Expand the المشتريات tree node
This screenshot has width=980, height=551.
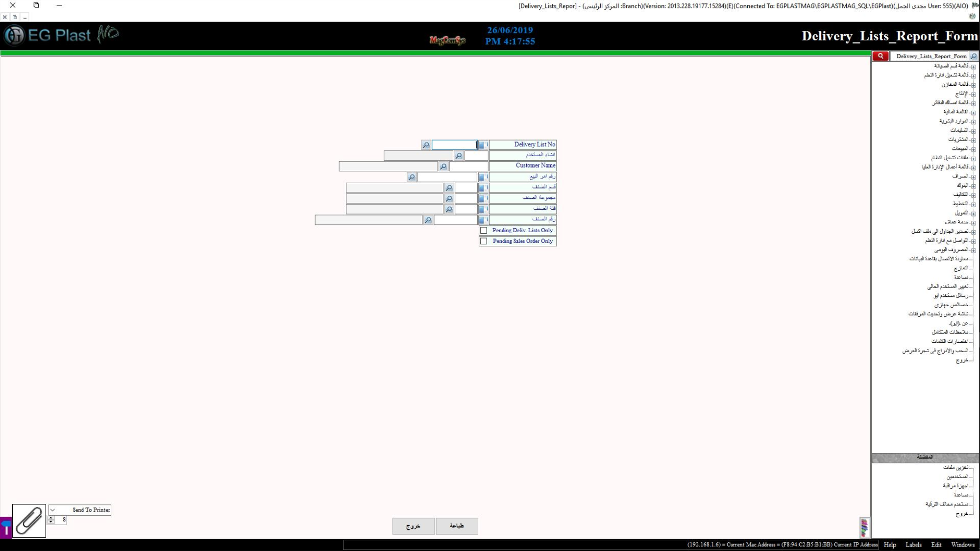(974, 140)
